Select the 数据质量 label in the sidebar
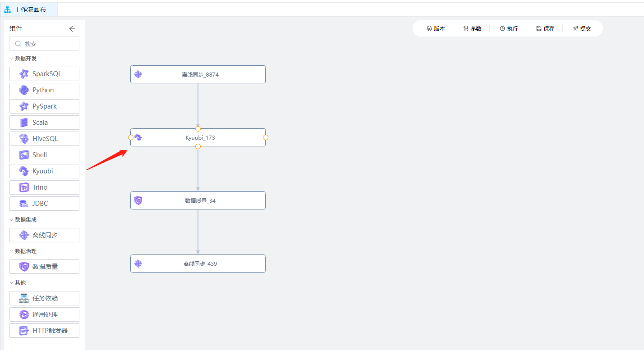This screenshot has width=644, height=350. [45, 267]
